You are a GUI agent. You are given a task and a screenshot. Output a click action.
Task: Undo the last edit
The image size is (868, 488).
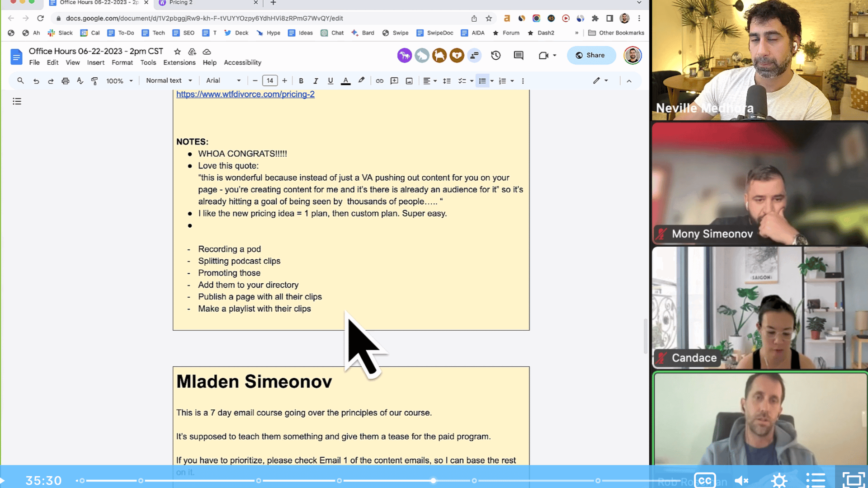pyautogui.click(x=36, y=81)
